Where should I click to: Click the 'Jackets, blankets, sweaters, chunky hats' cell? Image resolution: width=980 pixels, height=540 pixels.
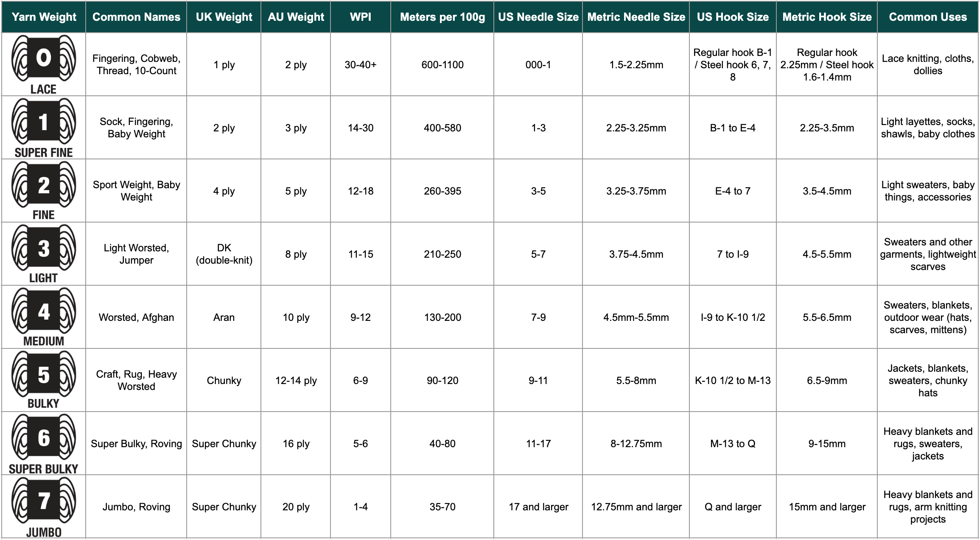(928, 380)
